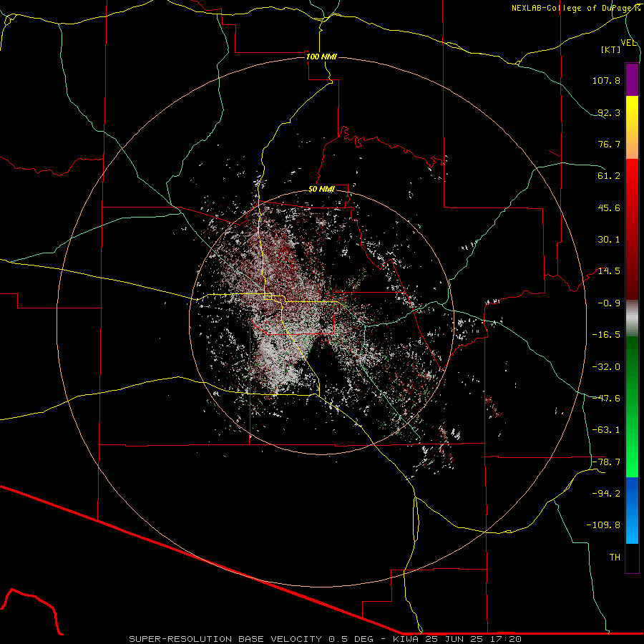Click the 61.2 legend value

click(x=609, y=176)
